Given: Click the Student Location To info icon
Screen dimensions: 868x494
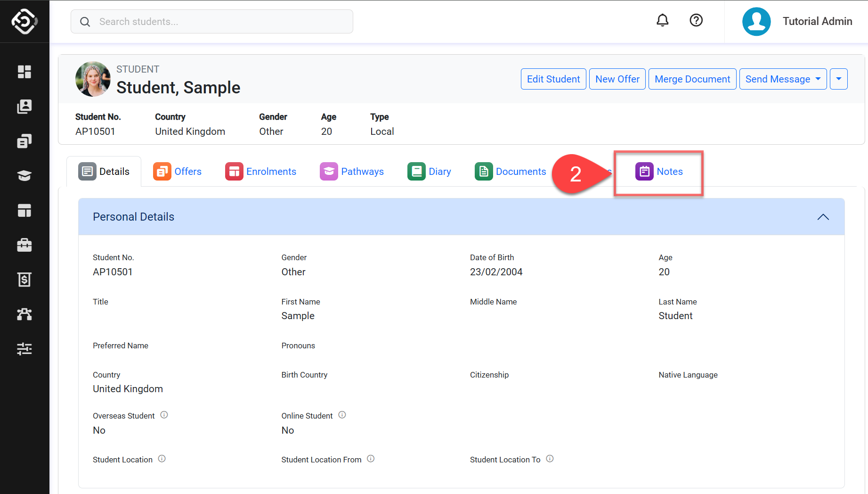Looking at the screenshot, I should 550,459.
